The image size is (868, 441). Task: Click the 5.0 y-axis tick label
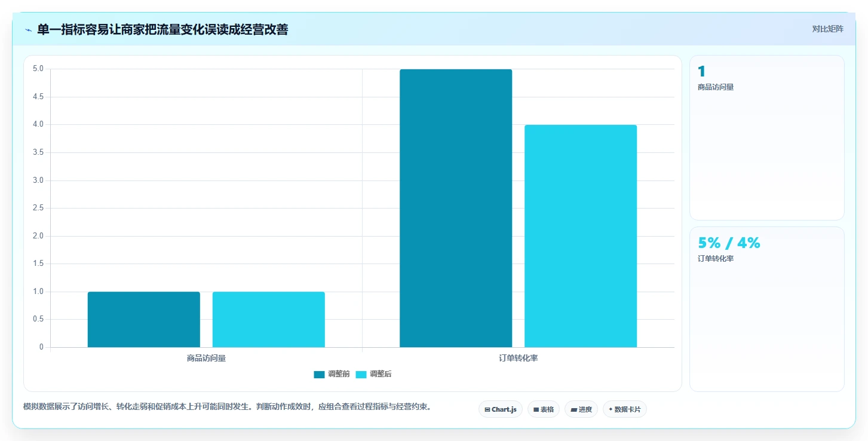(x=38, y=69)
